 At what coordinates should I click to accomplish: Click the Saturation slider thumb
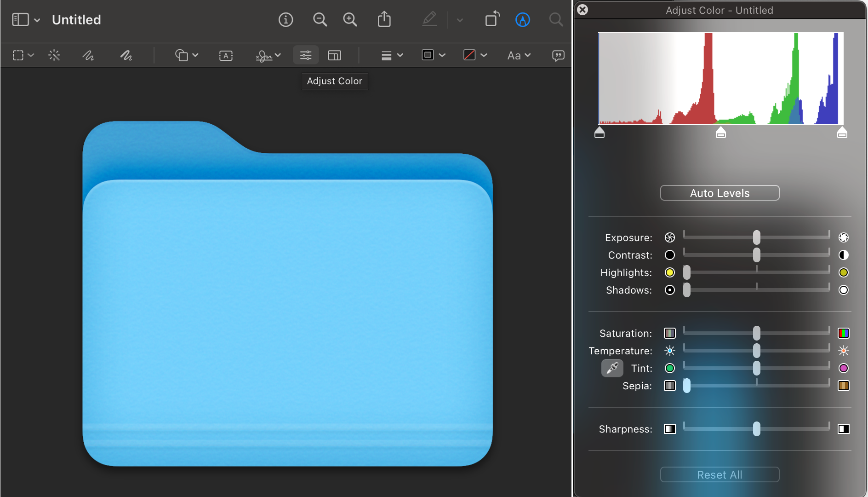pos(756,333)
